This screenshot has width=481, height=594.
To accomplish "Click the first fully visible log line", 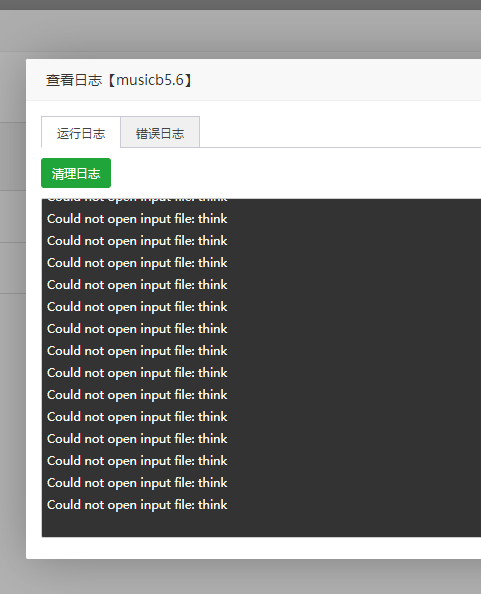I will coord(137,219).
